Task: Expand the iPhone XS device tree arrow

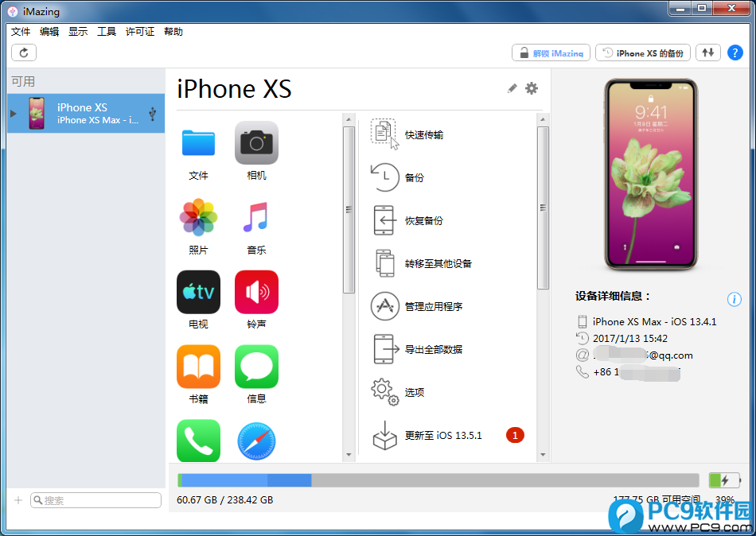Action: [13, 114]
